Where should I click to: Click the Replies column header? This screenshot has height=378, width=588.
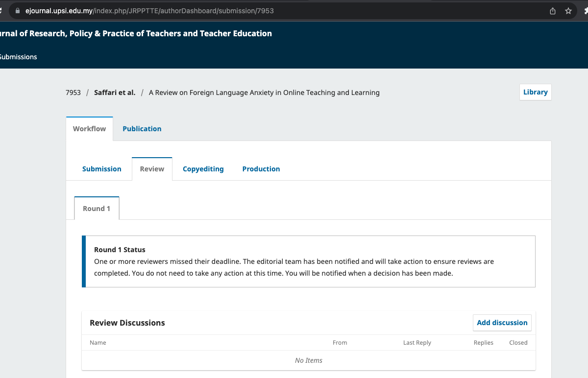coord(483,343)
